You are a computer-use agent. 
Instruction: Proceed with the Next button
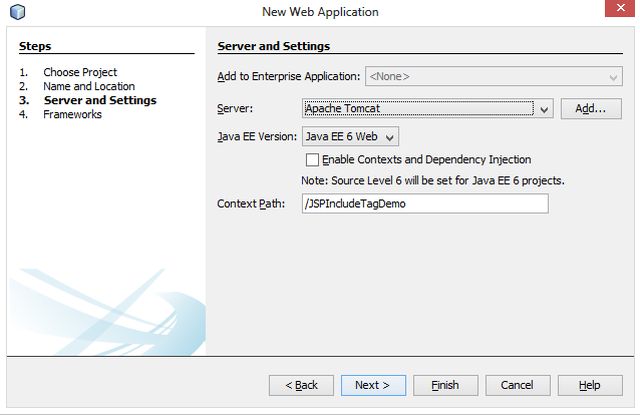coord(372,385)
